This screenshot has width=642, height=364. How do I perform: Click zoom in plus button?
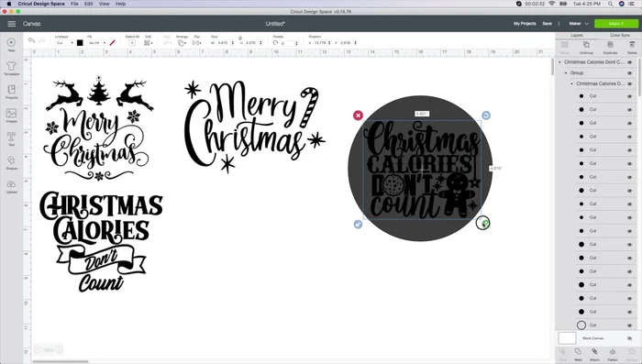59,349
